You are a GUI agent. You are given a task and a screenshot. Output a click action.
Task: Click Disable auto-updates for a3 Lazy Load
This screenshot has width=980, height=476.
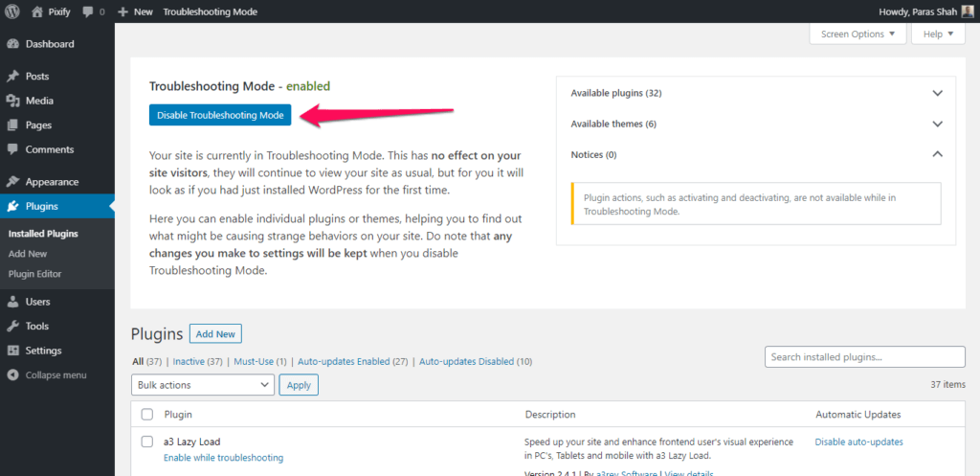pyautogui.click(x=858, y=442)
